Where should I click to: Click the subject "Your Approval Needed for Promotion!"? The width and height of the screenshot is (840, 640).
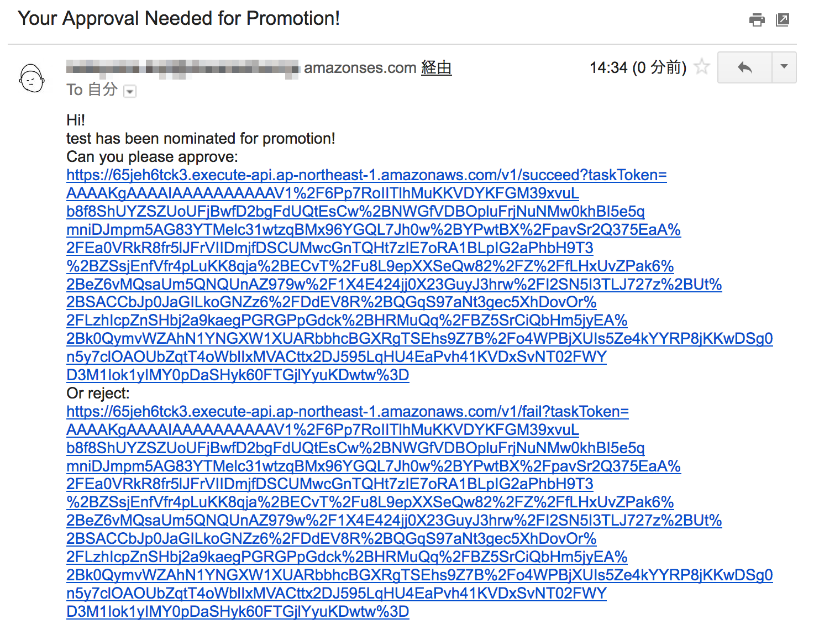[x=179, y=18]
